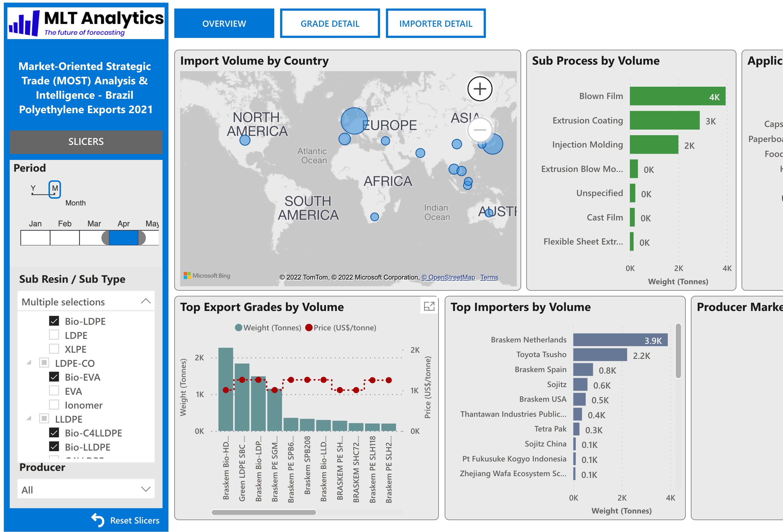Check the Bio-LDPE checkbox

coord(54,321)
